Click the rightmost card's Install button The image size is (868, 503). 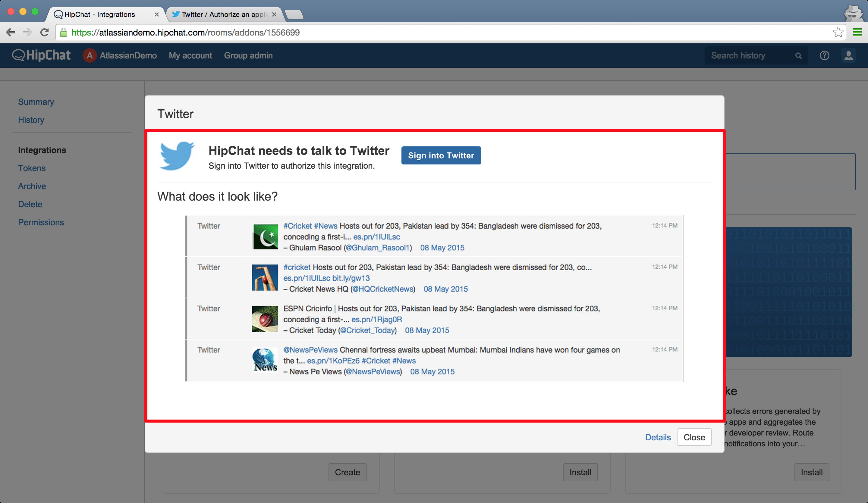(x=812, y=472)
